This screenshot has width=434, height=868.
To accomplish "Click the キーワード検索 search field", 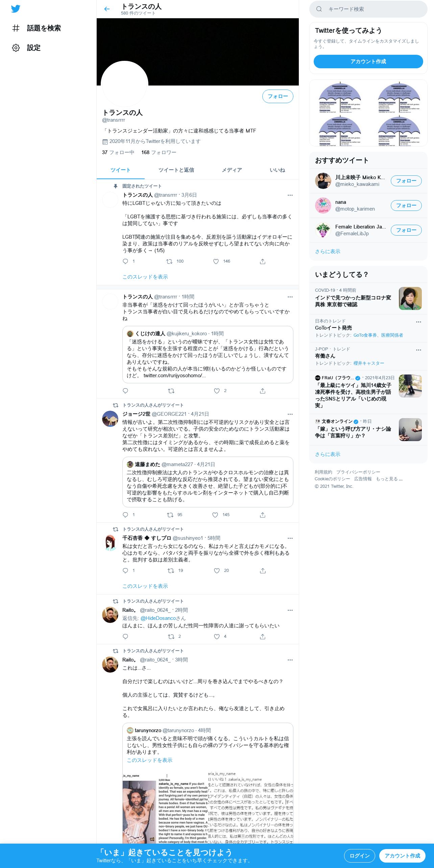I will [x=368, y=9].
